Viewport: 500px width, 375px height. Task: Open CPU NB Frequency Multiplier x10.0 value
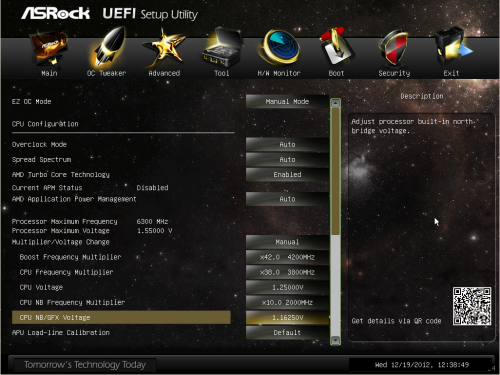[287, 303]
